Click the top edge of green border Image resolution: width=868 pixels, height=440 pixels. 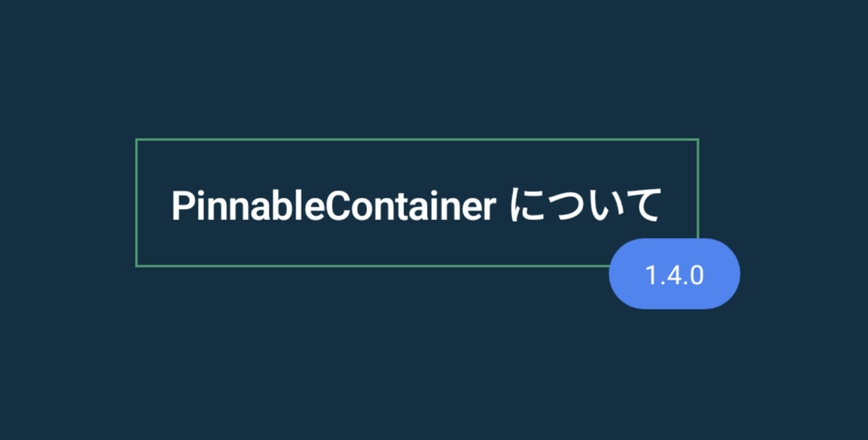click(x=417, y=140)
